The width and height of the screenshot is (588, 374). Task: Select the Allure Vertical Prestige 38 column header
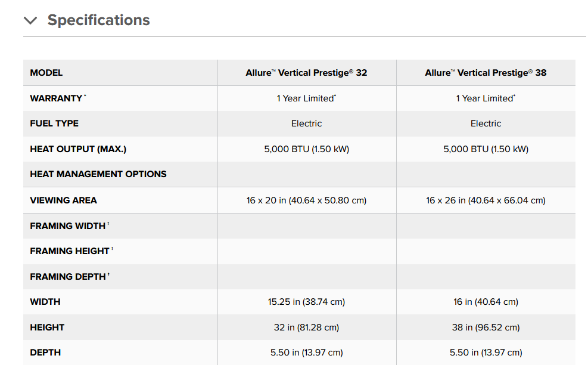click(x=486, y=72)
